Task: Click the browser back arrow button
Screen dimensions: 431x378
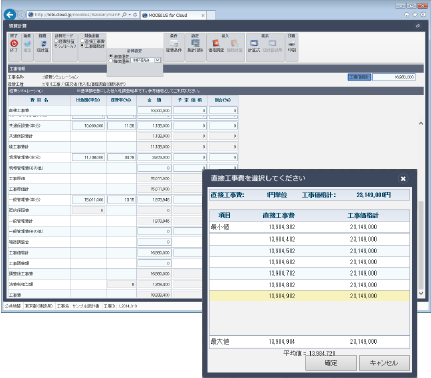Action: click(x=10, y=15)
